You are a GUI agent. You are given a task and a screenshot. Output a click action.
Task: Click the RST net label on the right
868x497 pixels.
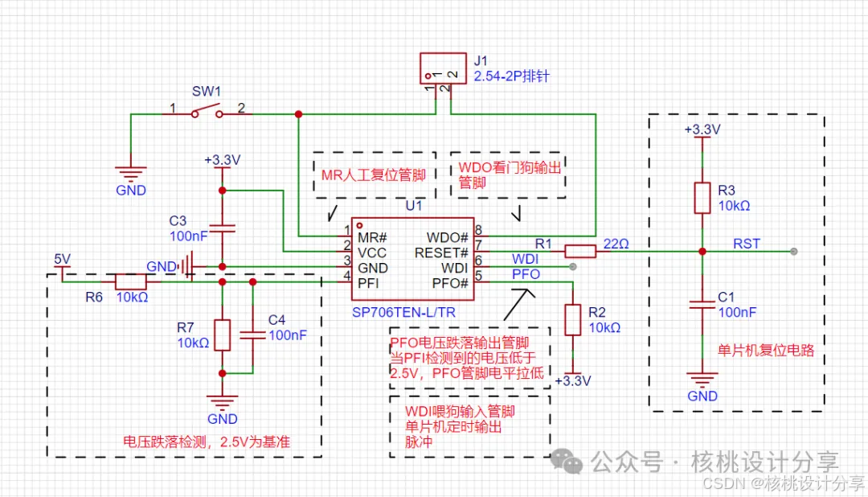click(745, 244)
